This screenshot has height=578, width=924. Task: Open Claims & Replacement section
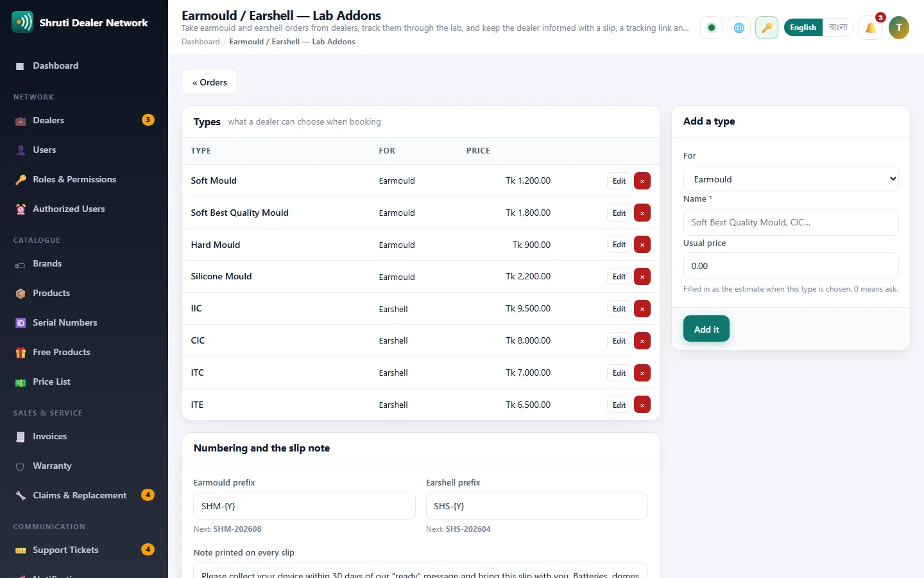tap(84, 496)
